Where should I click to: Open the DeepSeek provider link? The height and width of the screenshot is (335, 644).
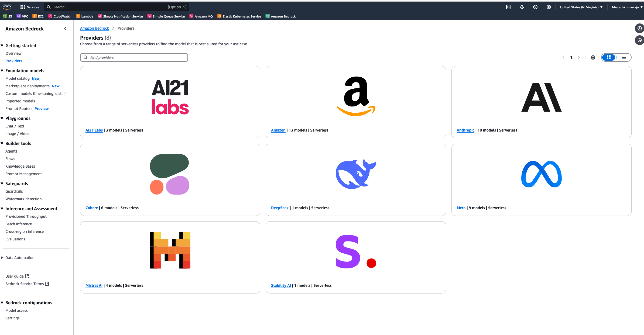point(280,208)
